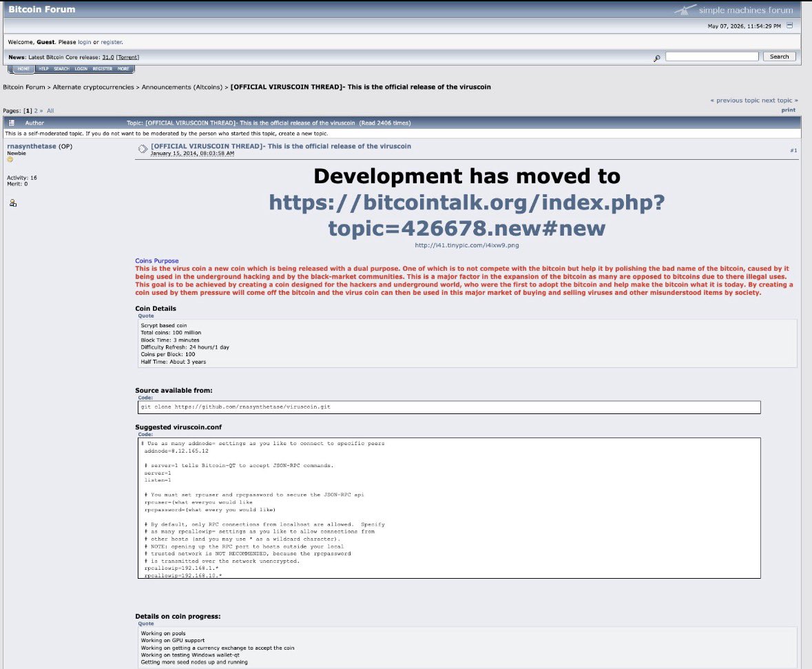The height and width of the screenshot is (669, 812).
Task: Click the 'Block Time: 3 minutes' line
Action: tap(170, 340)
